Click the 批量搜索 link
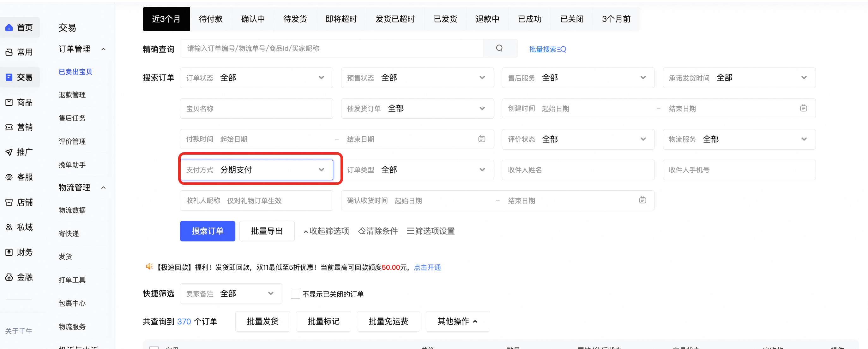This screenshot has height=349, width=868. click(548, 50)
